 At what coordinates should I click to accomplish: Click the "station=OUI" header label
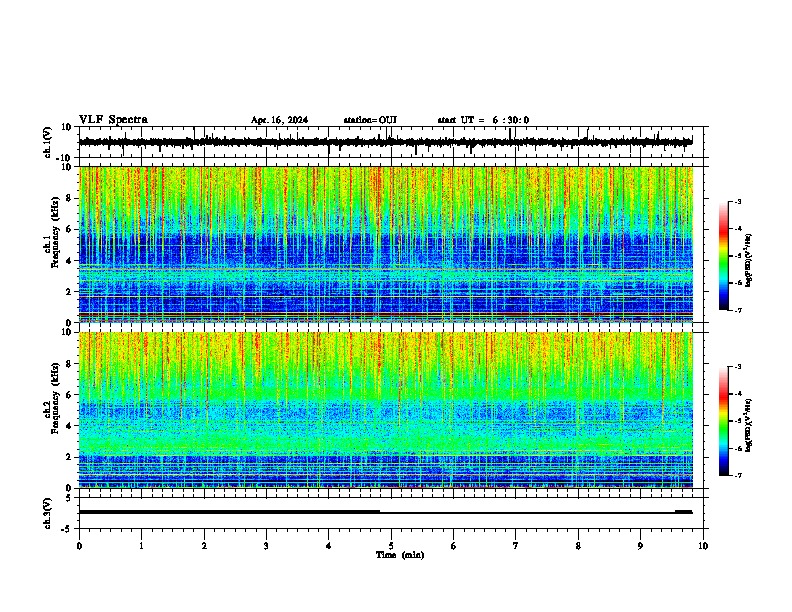[370, 120]
